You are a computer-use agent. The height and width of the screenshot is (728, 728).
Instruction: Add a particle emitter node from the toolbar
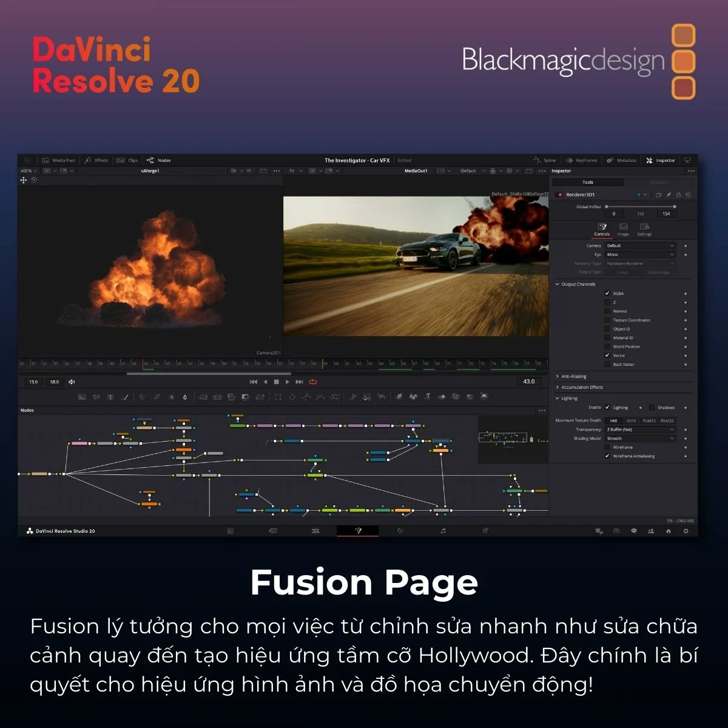(x=353, y=397)
